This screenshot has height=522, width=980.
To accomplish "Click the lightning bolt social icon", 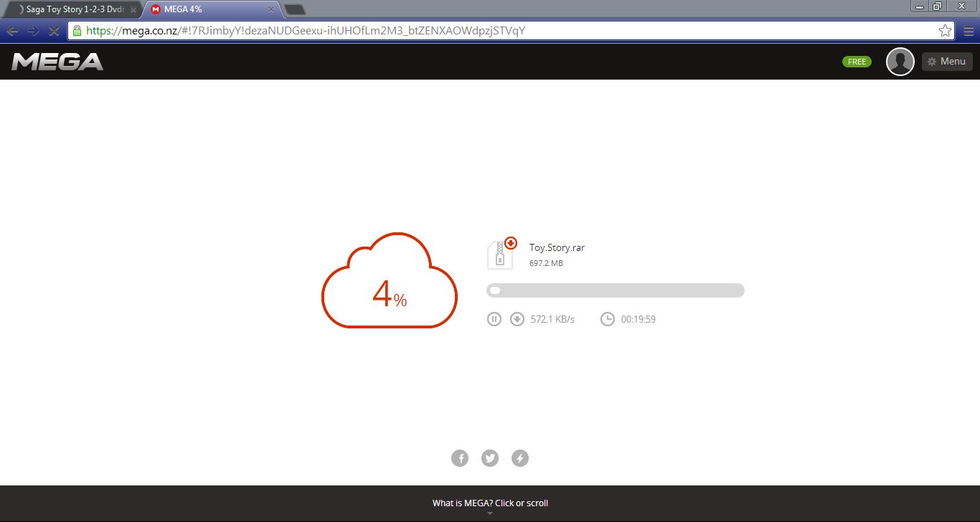I will [520, 458].
